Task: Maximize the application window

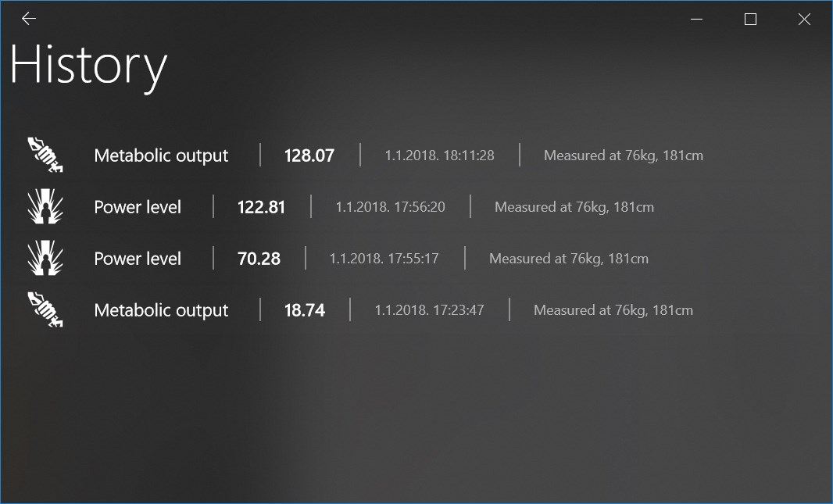Action: [x=750, y=20]
